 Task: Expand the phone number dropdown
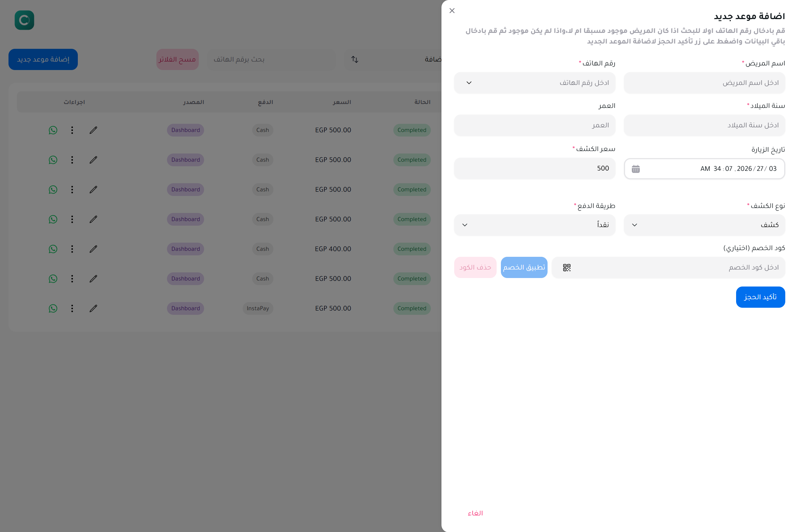[469, 83]
